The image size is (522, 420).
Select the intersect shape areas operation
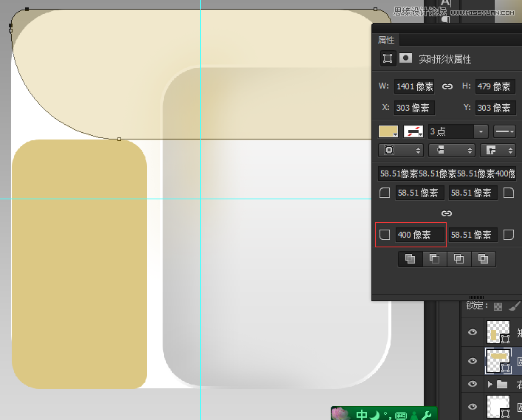(x=459, y=258)
